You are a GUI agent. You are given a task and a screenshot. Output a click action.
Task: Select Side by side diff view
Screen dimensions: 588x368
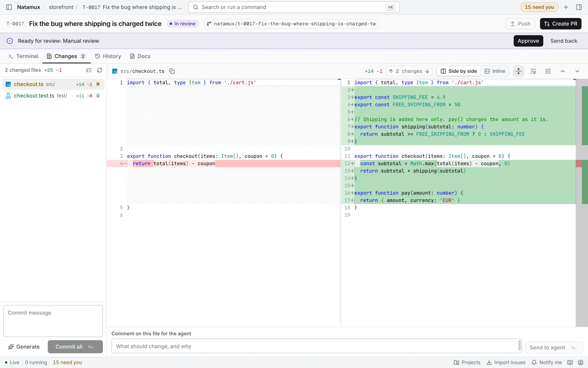(459, 71)
